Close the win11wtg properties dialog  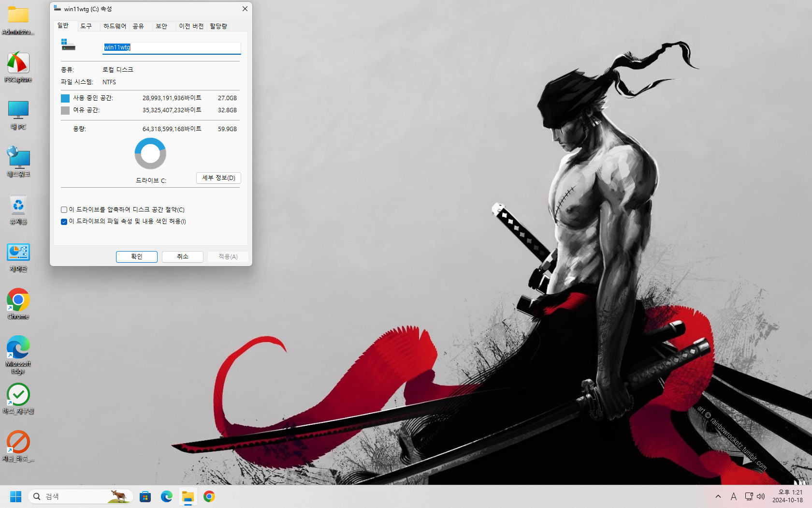point(245,9)
